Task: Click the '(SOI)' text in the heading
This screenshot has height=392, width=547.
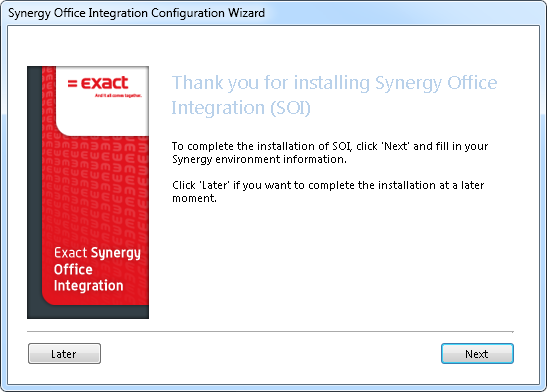Action: click(x=291, y=108)
